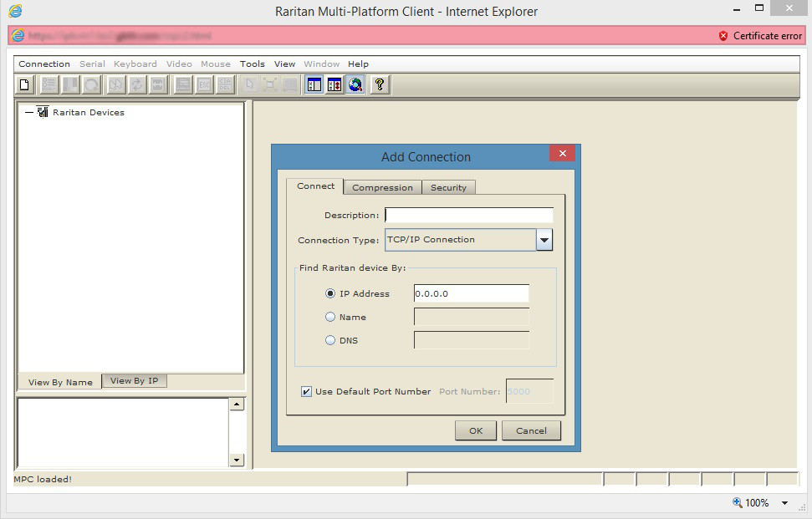Minimize the Internet Explorer window

737,9
